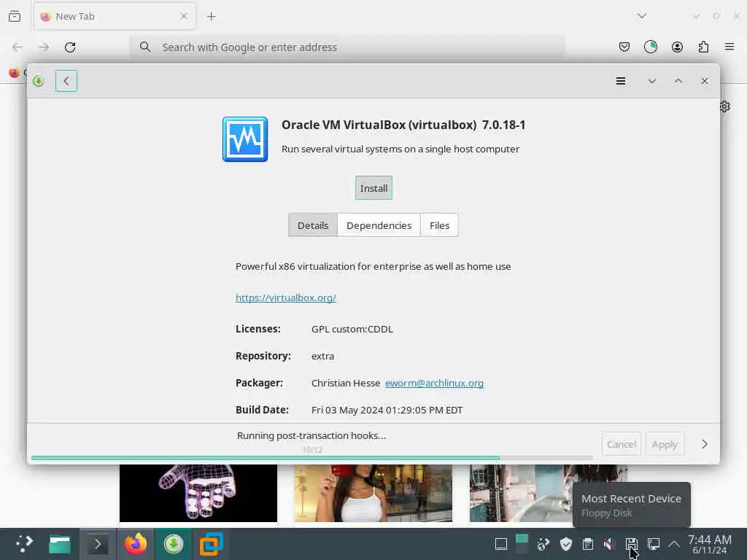Image resolution: width=747 pixels, height=560 pixels.
Task: Open the Files tab
Action: (x=439, y=225)
